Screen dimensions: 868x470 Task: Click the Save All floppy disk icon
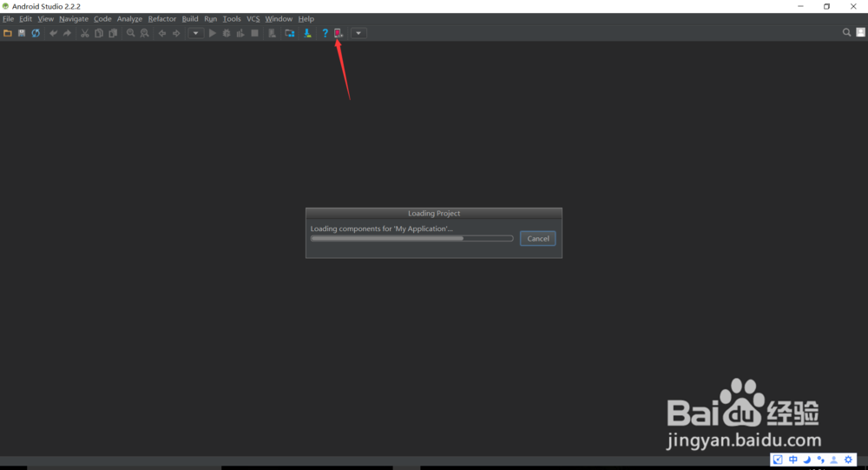(22, 33)
